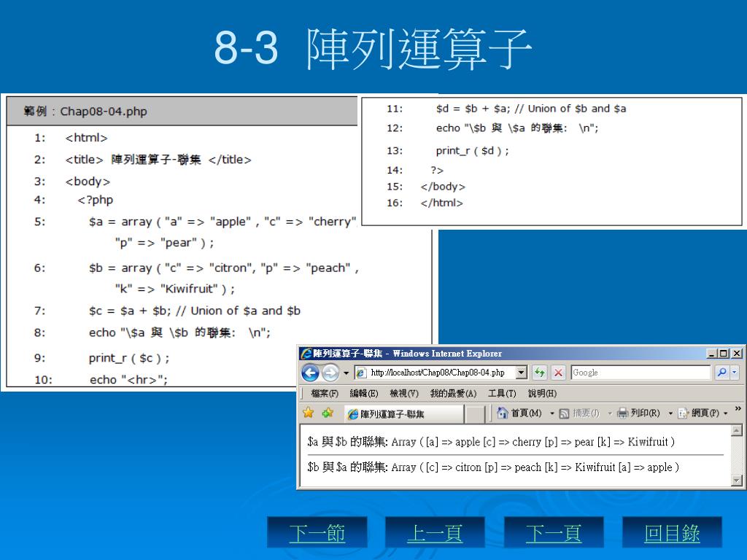
Task: Click code line 13 'print_r ( $d ) ;'
Action: 472,151
